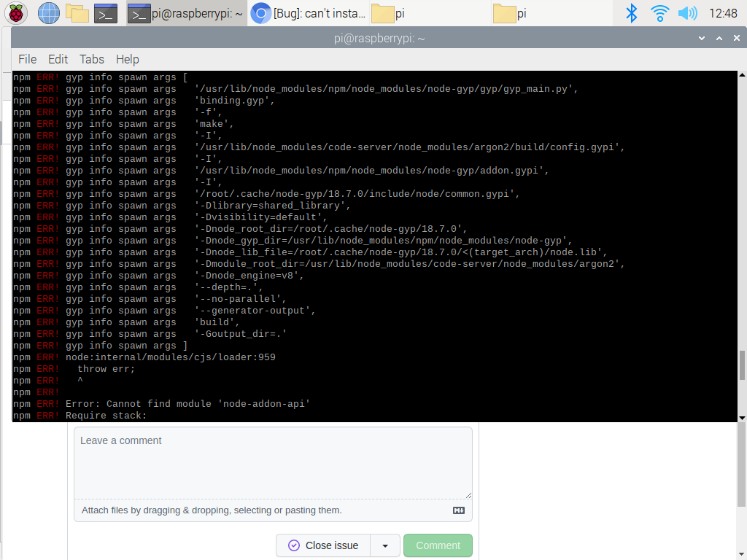Viewport: 747px width, 560px height.
Task: Open the terminal Help menu
Action: click(x=127, y=59)
